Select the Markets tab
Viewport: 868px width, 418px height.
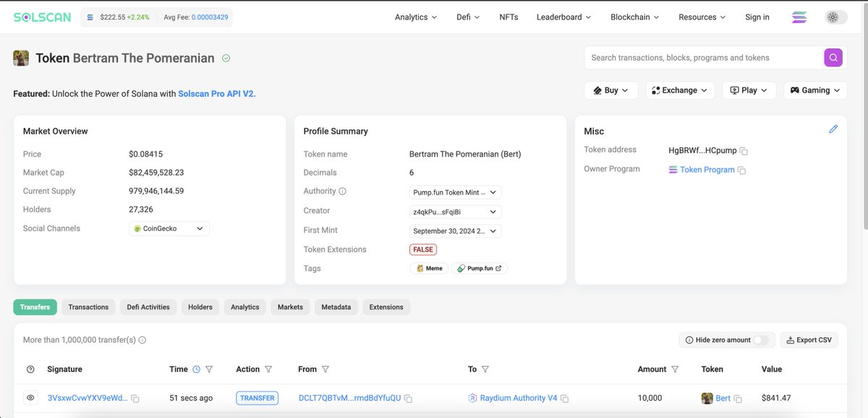coord(290,307)
